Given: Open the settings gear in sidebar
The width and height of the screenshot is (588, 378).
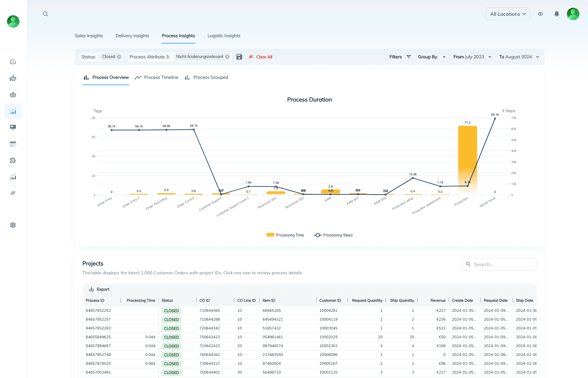Looking at the screenshot, I should 13,225.
